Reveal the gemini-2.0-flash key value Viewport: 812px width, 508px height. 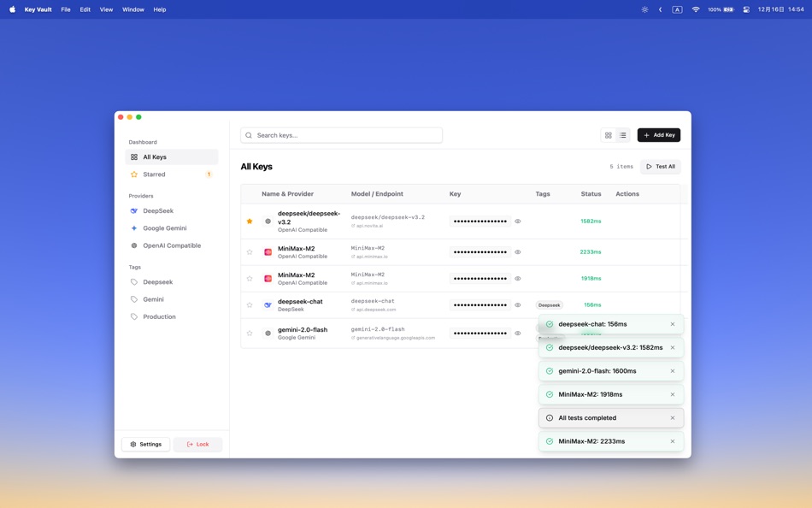click(517, 334)
